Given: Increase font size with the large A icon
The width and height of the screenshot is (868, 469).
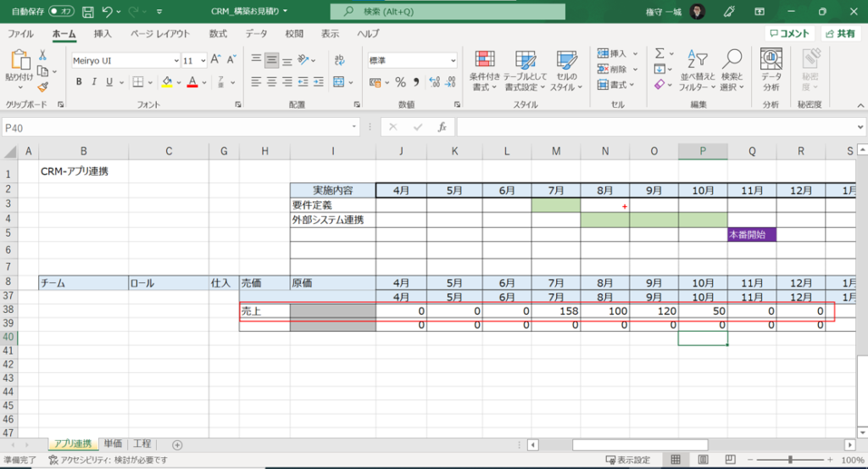Looking at the screenshot, I should pos(216,60).
